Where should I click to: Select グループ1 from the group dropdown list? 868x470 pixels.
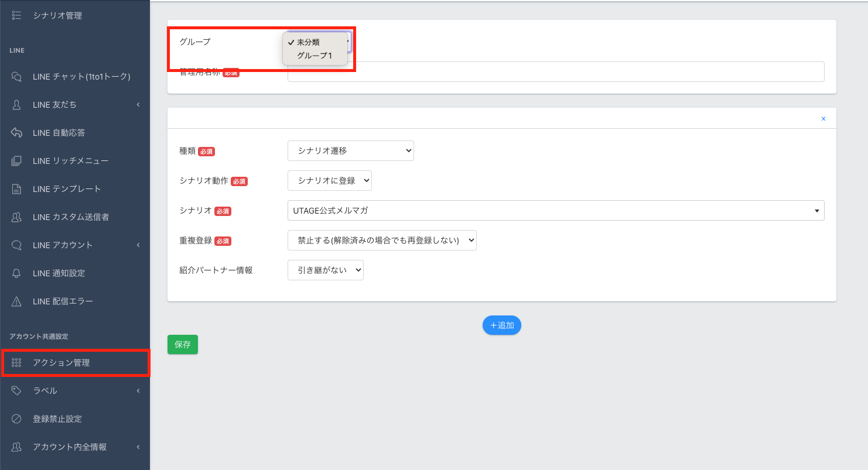(x=315, y=56)
